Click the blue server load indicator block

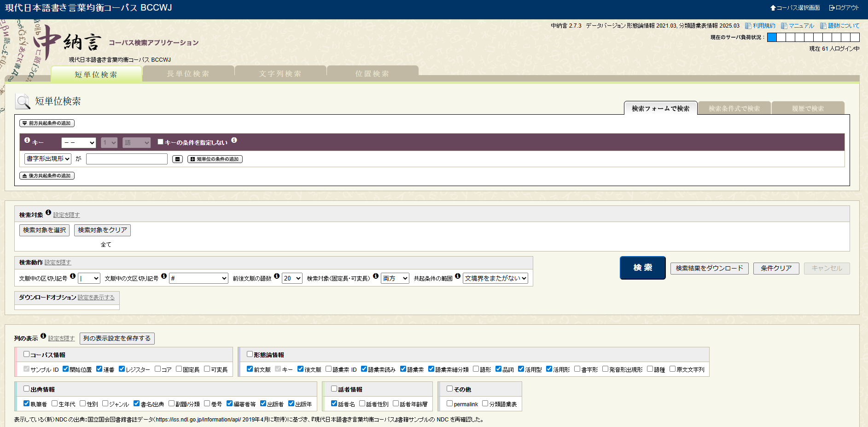(x=772, y=37)
